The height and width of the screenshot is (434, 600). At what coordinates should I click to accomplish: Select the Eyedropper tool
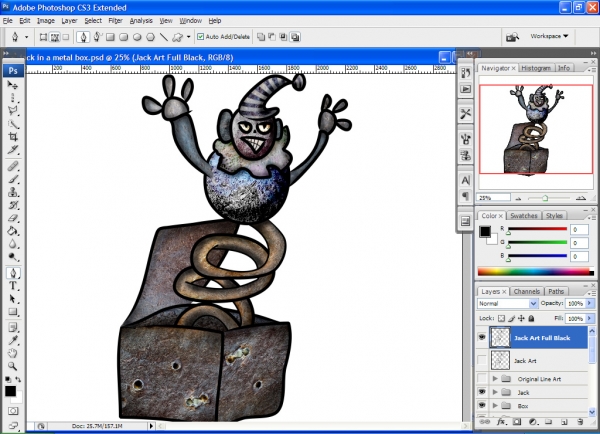coord(13,340)
